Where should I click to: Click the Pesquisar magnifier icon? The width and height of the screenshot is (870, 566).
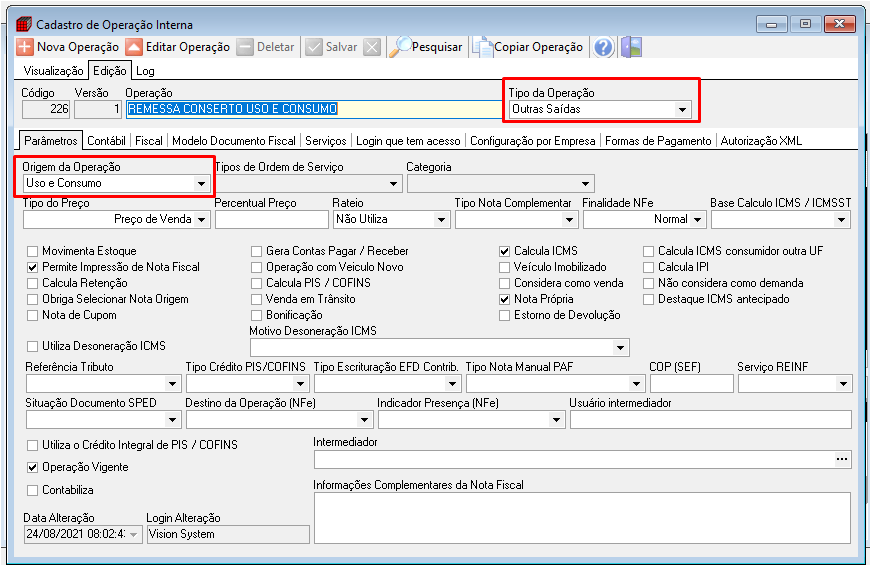(x=399, y=47)
